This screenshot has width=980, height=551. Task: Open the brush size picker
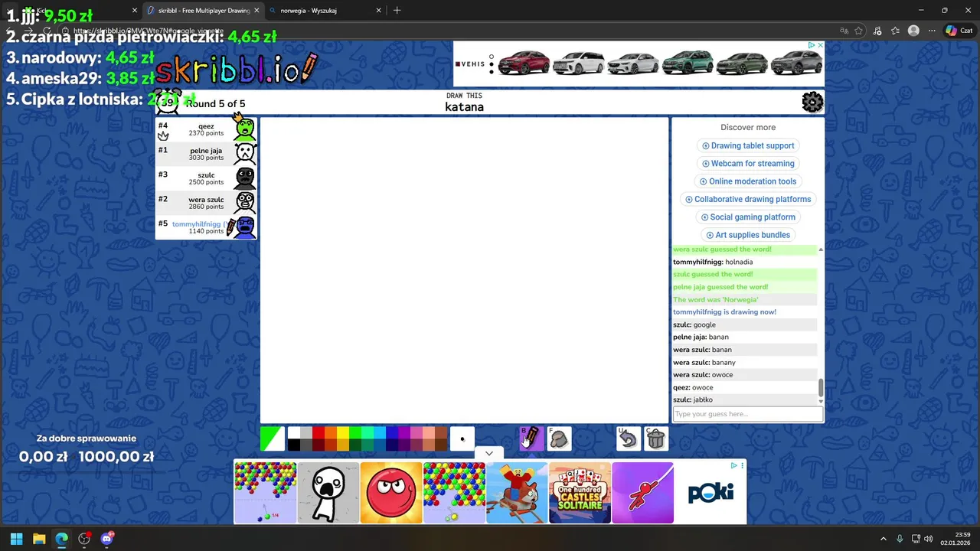(462, 439)
